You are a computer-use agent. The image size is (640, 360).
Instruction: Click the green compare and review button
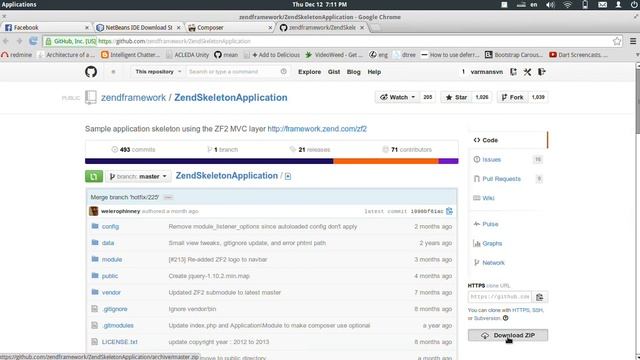[94, 176]
